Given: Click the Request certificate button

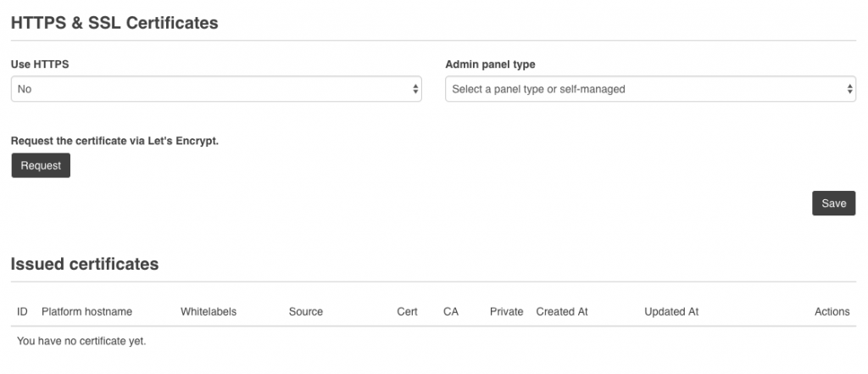Looking at the screenshot, I should [x=41, y=165].
